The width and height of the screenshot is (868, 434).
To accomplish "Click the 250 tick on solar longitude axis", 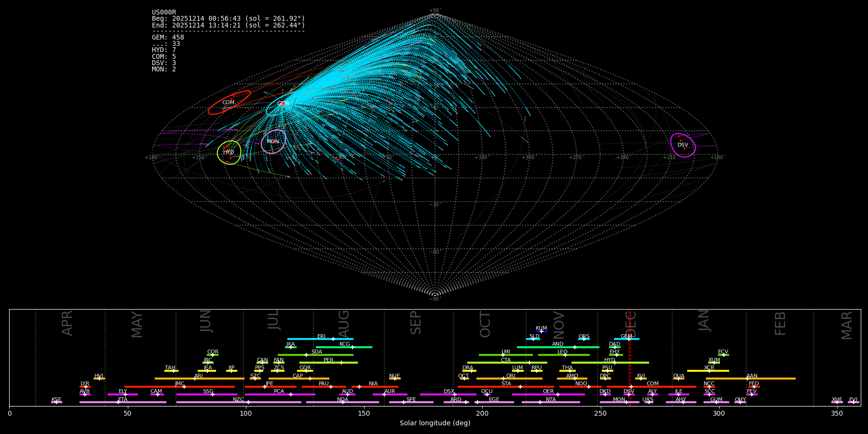I will (600, 413).
